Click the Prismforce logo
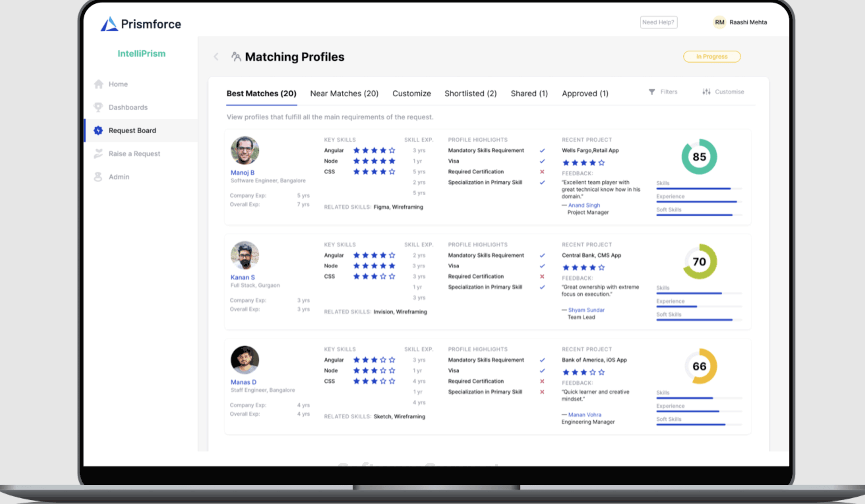 pos(109,24)
